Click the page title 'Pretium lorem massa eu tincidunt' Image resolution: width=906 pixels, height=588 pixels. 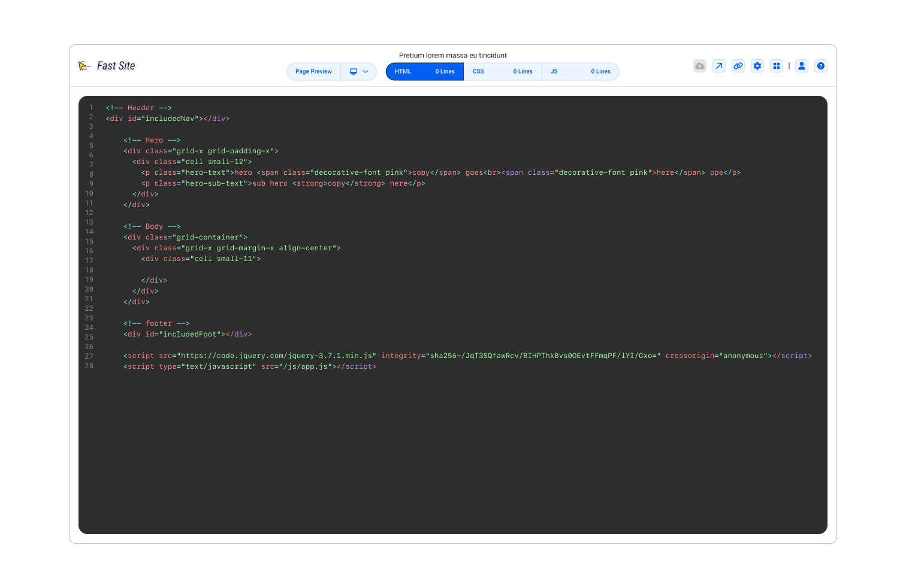pyautogui.click(x=453, y=55)
